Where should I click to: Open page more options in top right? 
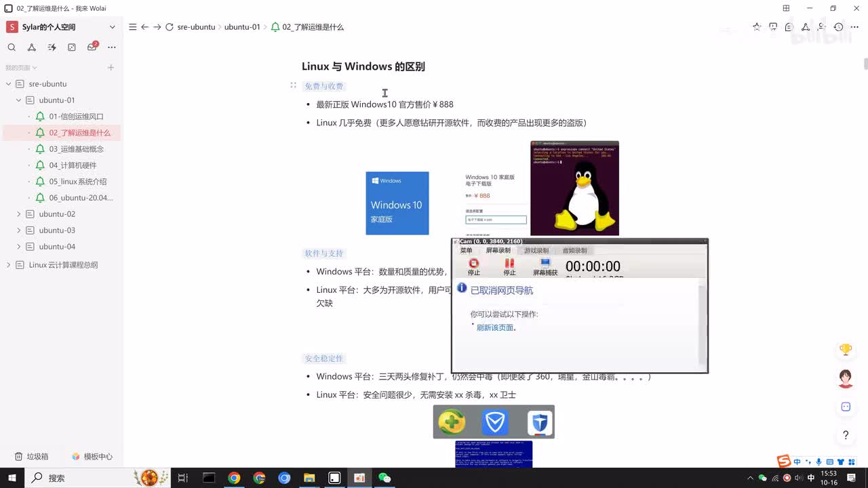coord(854,27)
